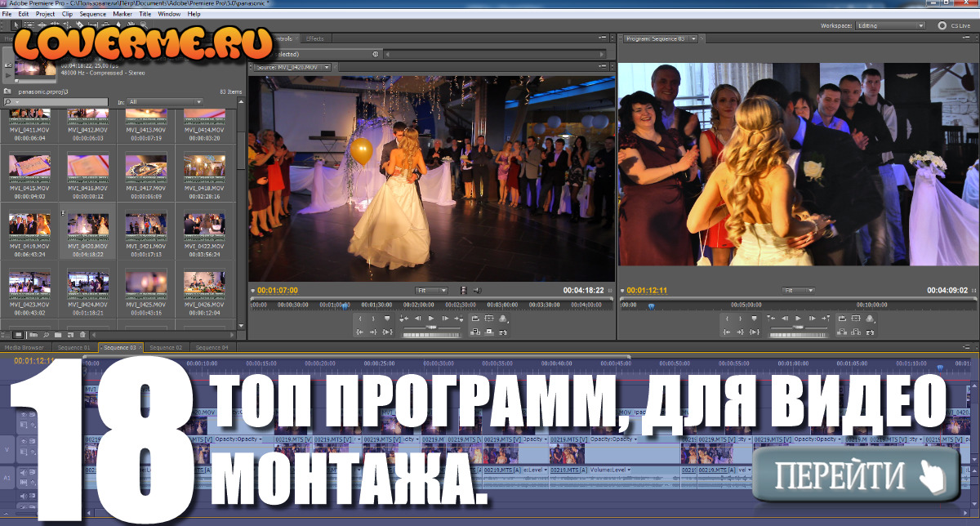
Task: Toggle Loop in Program monitor
Action: pyautogui.click(x=842, y=319)
